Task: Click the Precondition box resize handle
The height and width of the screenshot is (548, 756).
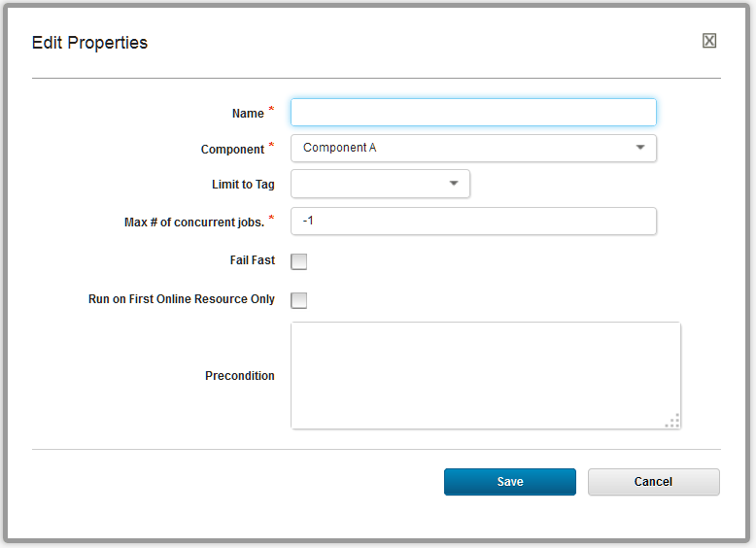Action: coord(672,421)
